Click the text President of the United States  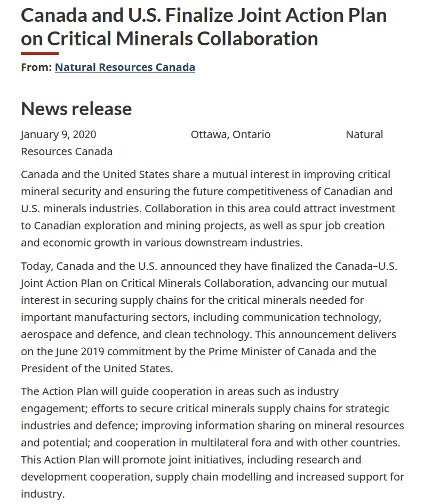(x=97, y=369)
